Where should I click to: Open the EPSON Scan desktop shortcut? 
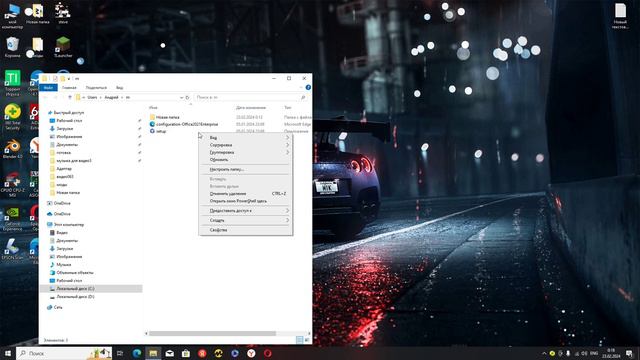[x=12, y=249]
